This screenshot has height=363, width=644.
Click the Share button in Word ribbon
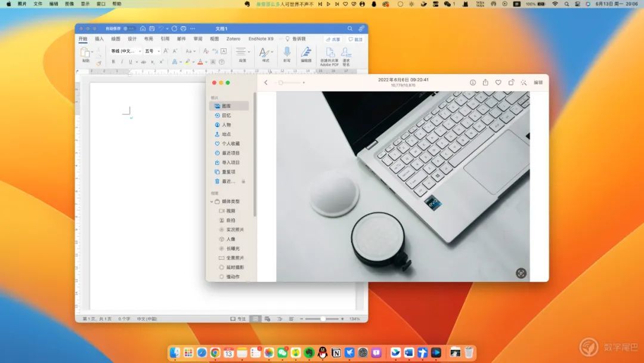click(333, 39)
